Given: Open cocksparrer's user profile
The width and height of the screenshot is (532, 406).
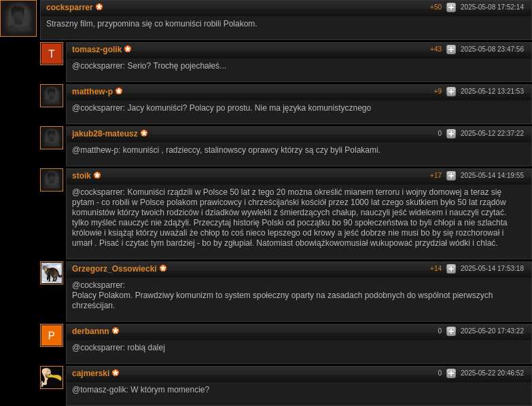Looking at the screenshot, I should pyautogui.click(x=69, y=7).
